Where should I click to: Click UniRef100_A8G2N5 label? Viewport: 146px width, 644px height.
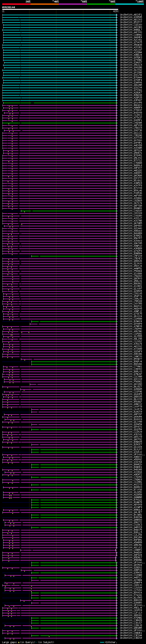click(x=131, y=85)
